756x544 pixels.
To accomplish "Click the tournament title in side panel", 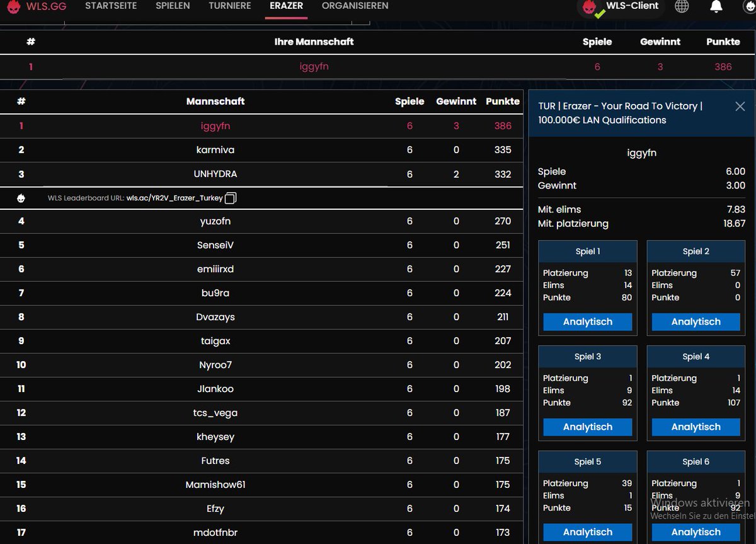I will (x=620, y=113).
